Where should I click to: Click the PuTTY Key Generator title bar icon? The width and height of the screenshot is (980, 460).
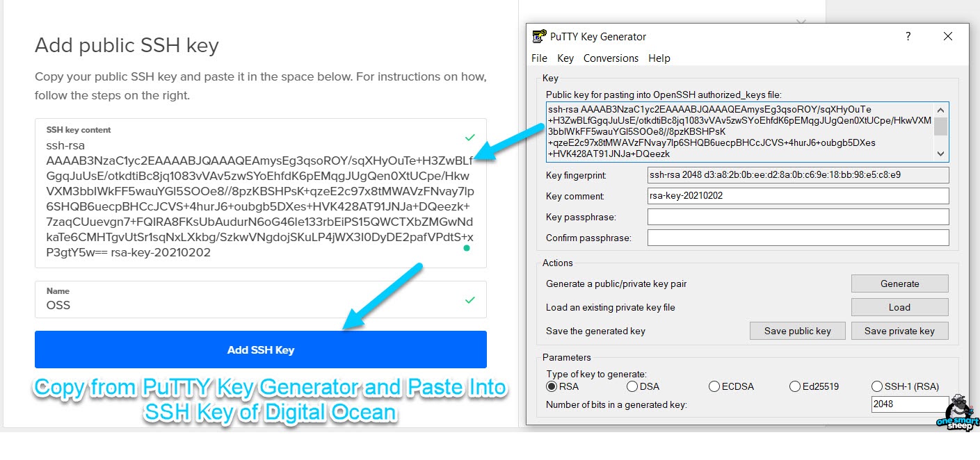539,37
